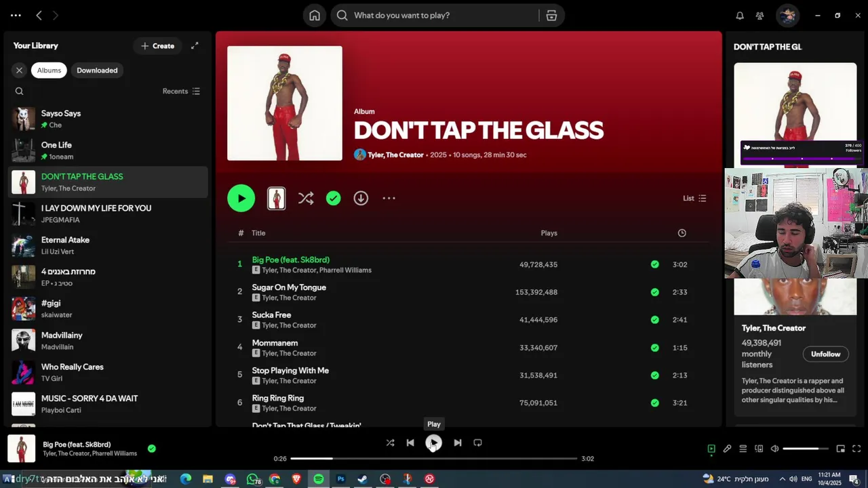Open the #gigi album by skaiwater

coord(108,308)
